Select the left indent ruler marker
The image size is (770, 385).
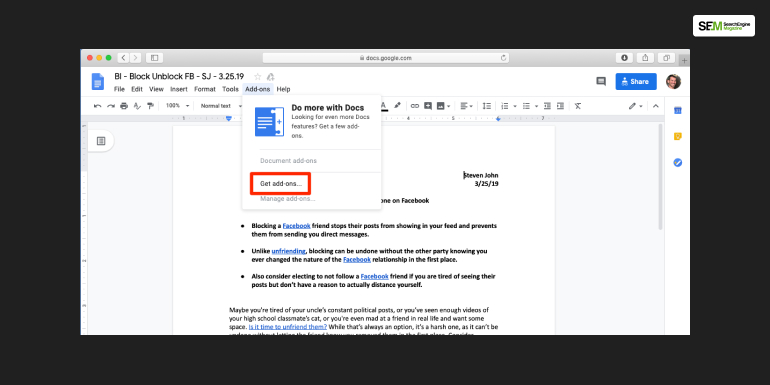(228, 119)
